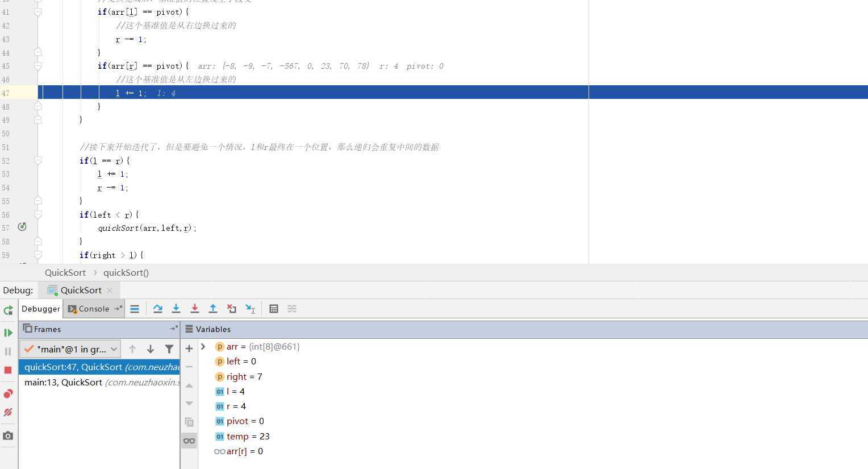This screenshot has height=469, width=868.
Task: Click the Frames panel header
Action: tap(99, 329)
